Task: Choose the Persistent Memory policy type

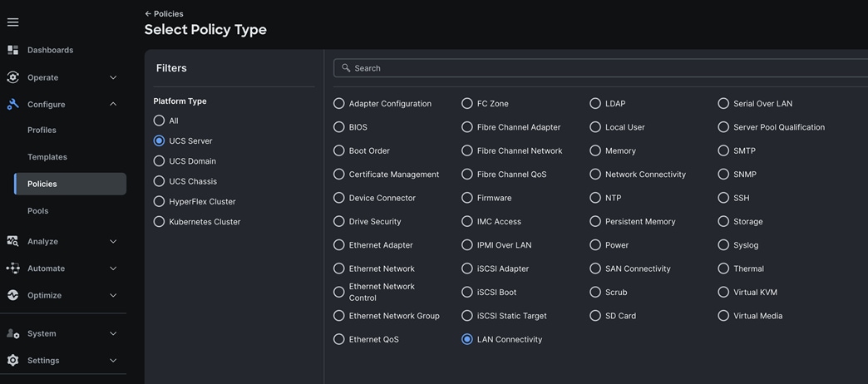Action: tap(595, 221)
